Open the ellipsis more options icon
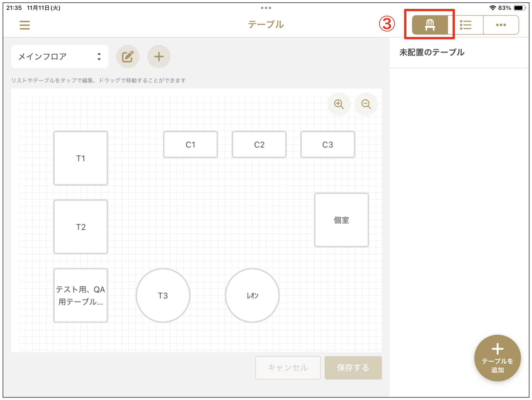Viewport: 532px width, 400px height. pos(501,25)
